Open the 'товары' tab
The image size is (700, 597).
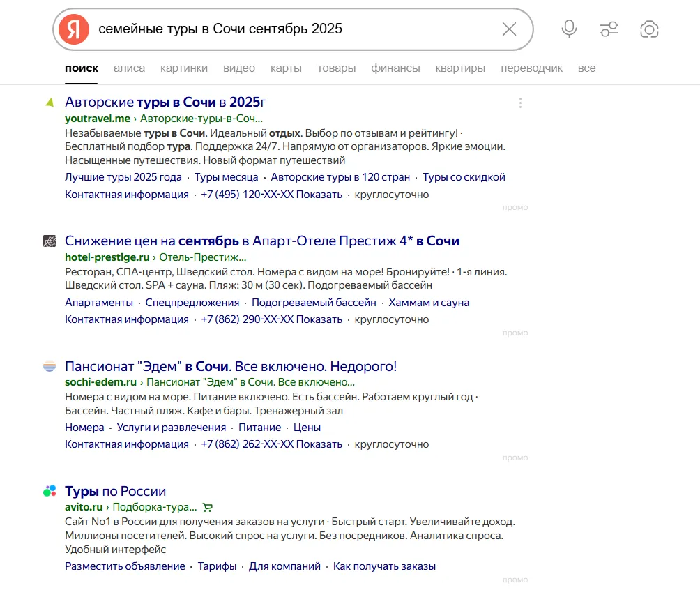[336, 68]
